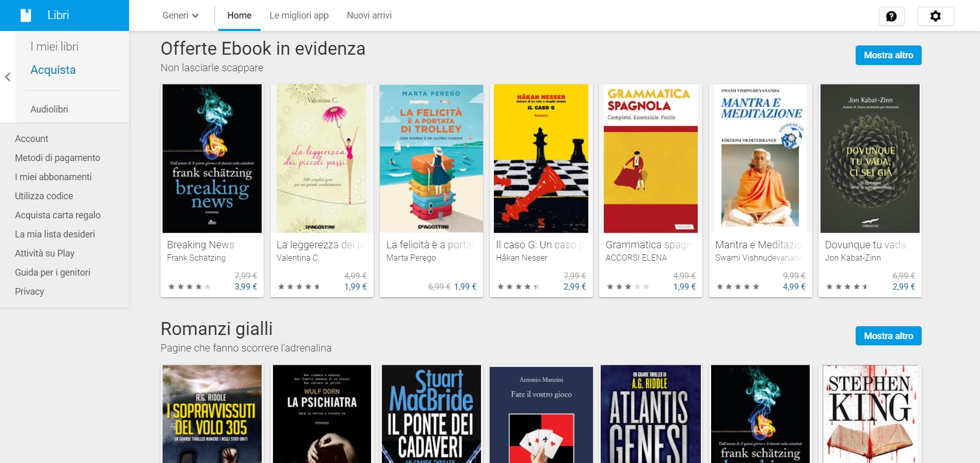Click author Valentina C.
Viewport: 980px width, 463px height.
[298, 258]
